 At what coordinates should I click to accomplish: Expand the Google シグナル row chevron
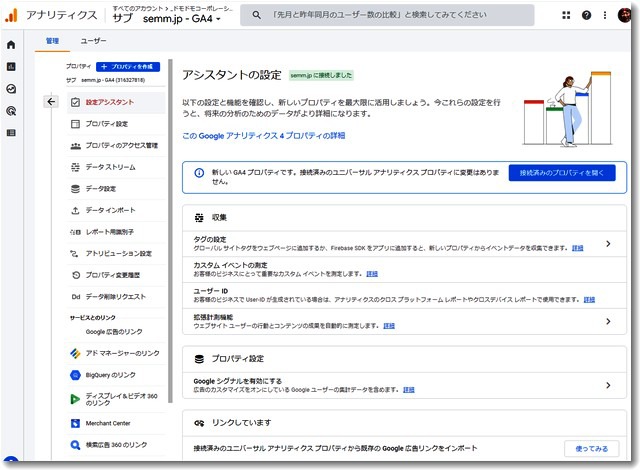[608, 385]
